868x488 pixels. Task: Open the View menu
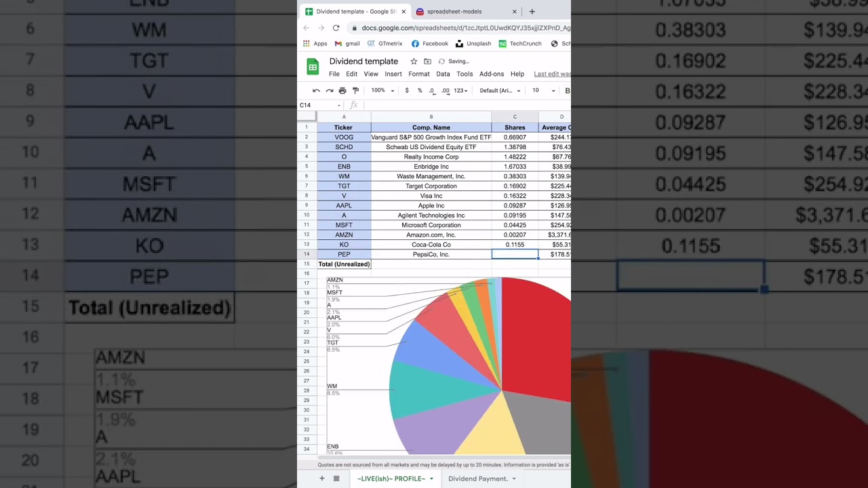coord(371,74)
